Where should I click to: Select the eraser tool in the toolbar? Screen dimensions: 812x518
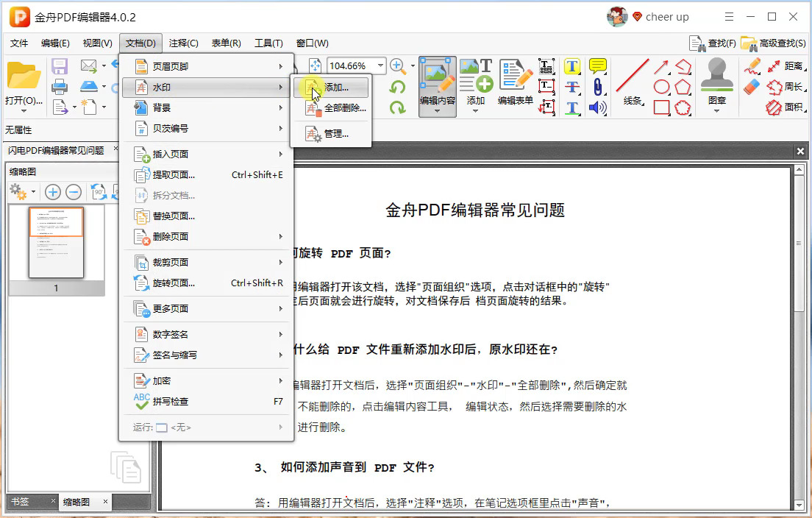[752, 87]
